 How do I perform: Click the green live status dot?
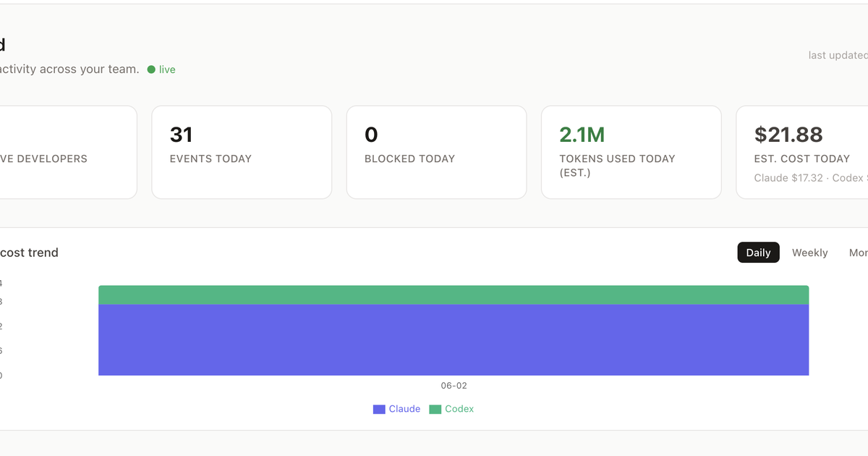pyautogui.click(x=151, y=69)
